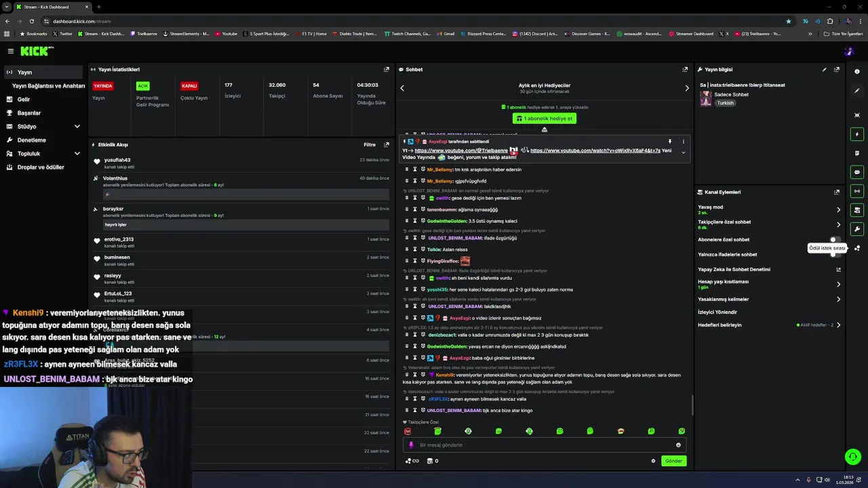
Task: Open Takipçilere özel sohbet options chevron
Action: (x=838, y=224)
